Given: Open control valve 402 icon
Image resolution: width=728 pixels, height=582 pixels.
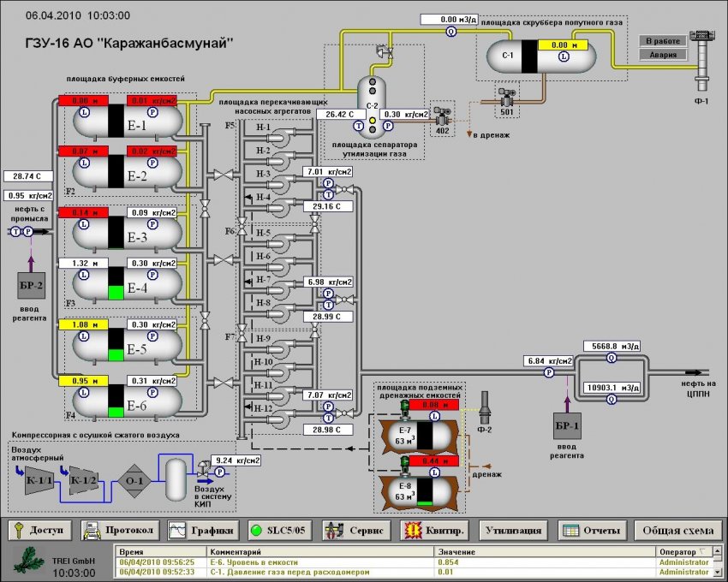Looking at the screenshot, I should (x=442, y=116).
